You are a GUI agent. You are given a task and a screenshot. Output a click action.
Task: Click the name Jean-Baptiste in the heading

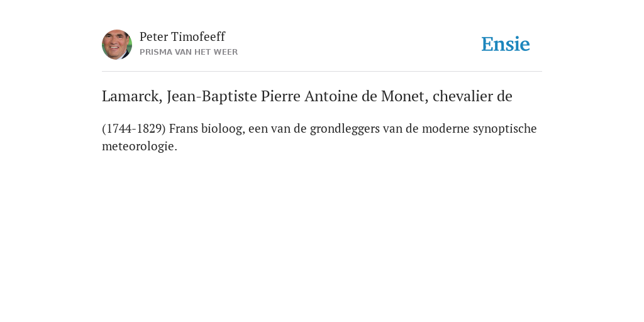[211, 96]
